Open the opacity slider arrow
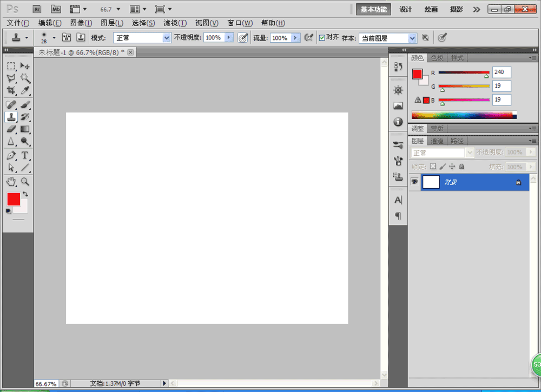Viewport: 541px width, 392px height. point(229,38)
